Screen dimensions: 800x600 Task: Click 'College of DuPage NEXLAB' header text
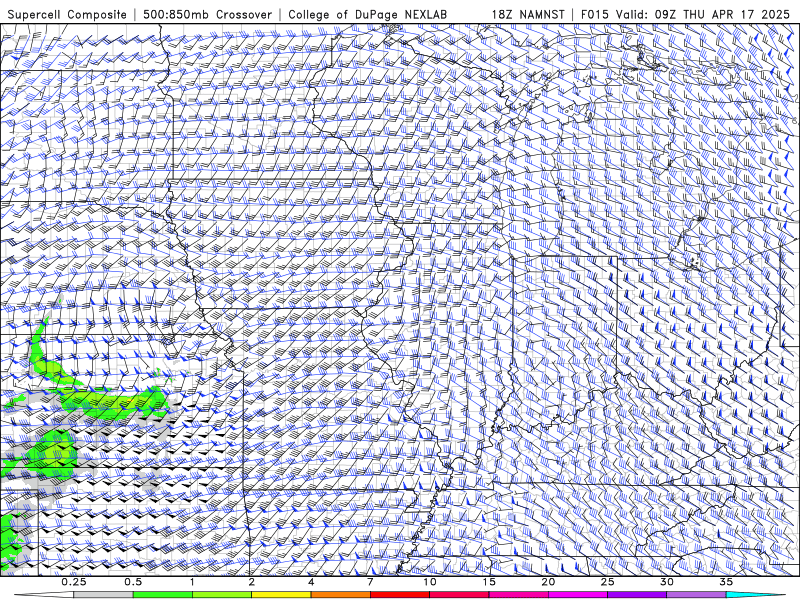pos(367,15)
